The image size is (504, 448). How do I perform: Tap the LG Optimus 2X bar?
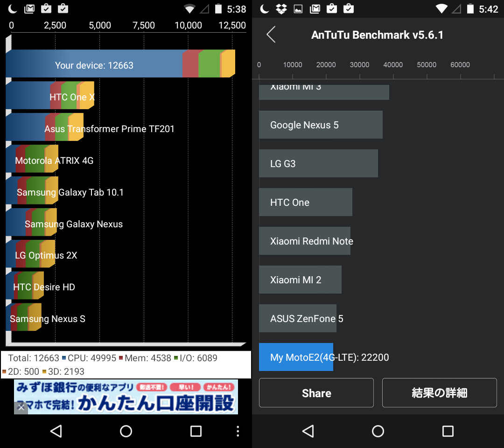[30, 254]
